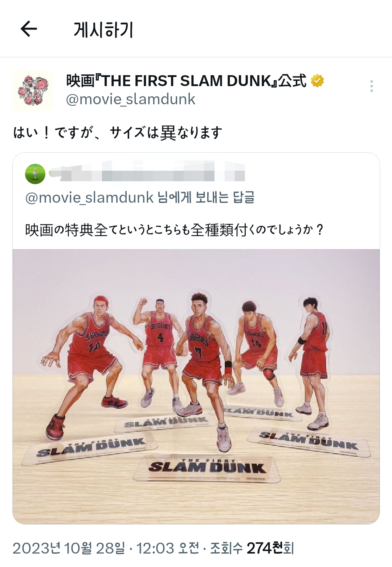This screenshot has width=392, height=567.
Task: Tap the 12:03 오전 post time
Action: click(168, 548)
